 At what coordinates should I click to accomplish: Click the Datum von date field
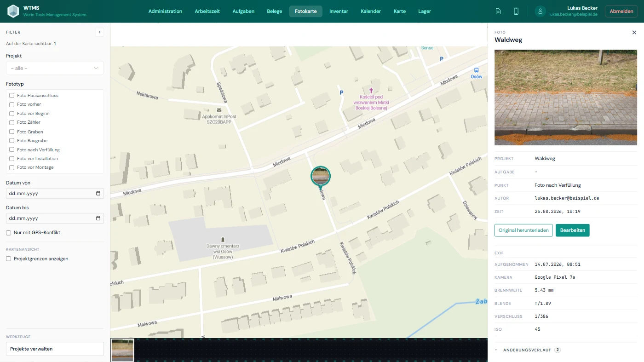[55, 194]
